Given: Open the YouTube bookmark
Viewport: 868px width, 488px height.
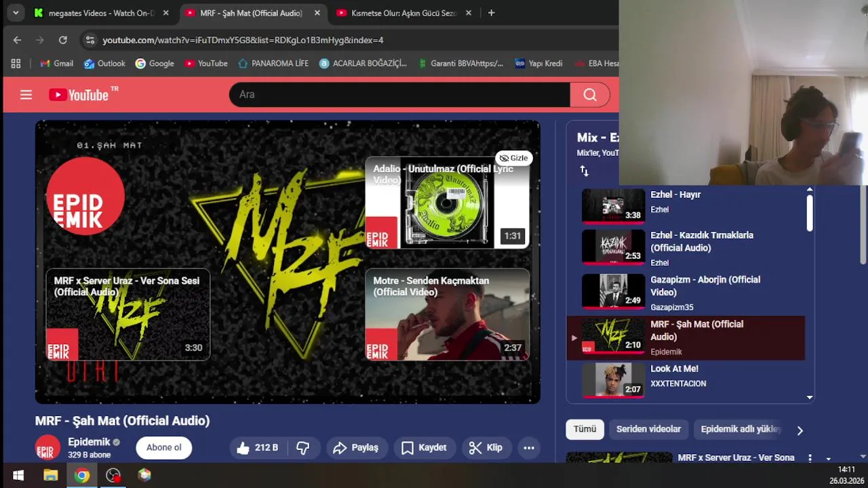Looking at the screenshot, I should coord(205,64).
